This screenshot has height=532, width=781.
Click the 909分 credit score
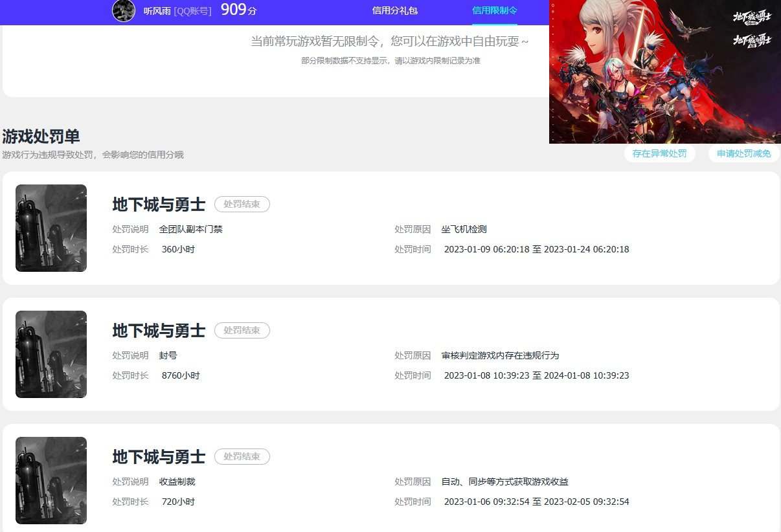[x=238, y=10]
